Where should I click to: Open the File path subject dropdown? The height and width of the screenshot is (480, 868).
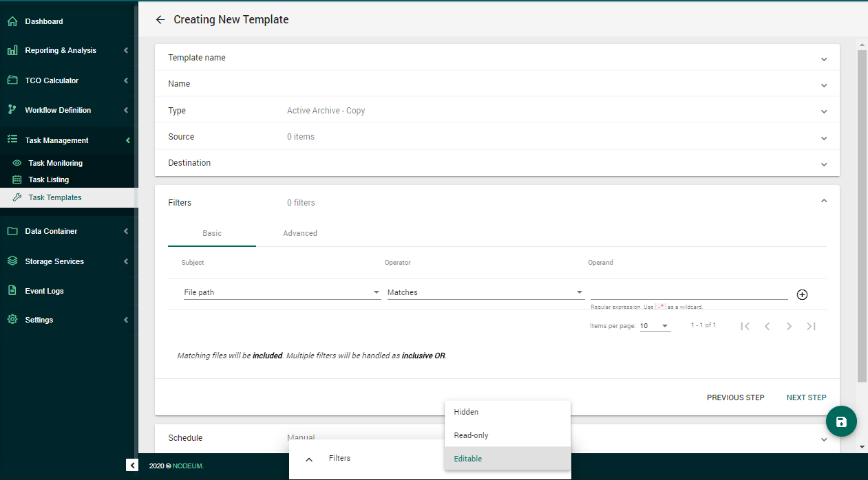[282, 292]
